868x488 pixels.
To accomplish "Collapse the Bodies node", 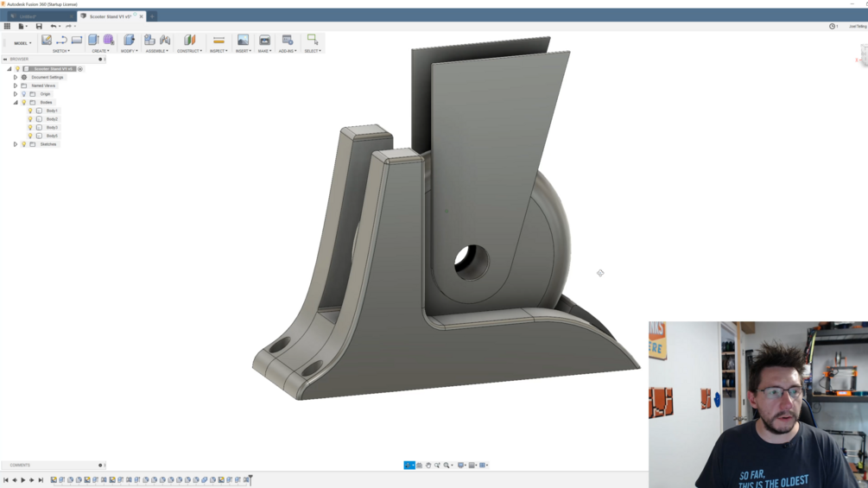I will (x=16, y=103).
